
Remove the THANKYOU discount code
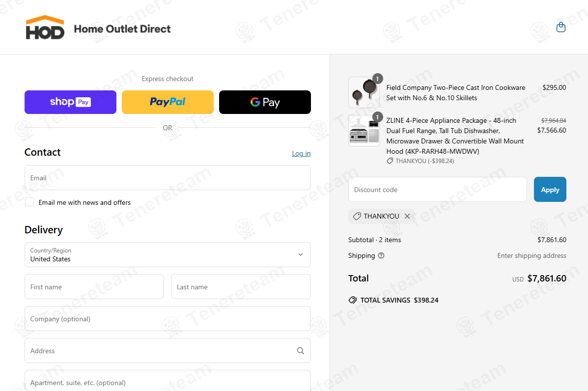coord(407,216)
